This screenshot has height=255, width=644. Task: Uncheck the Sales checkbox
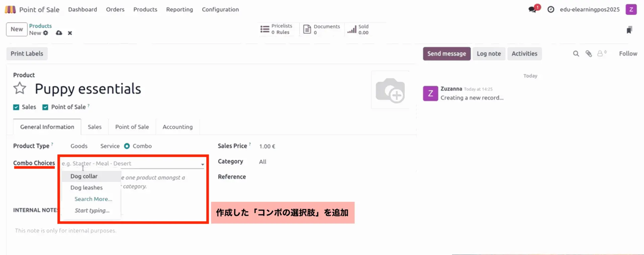pyautogui.click(x=16, y=107)
